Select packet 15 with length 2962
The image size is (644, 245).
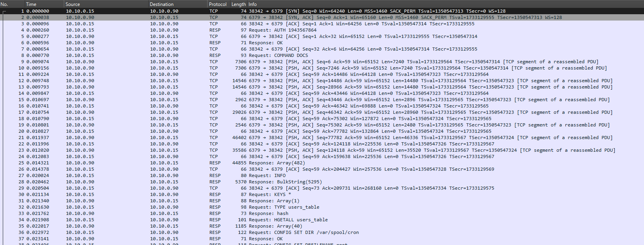(x=322, y=100)
